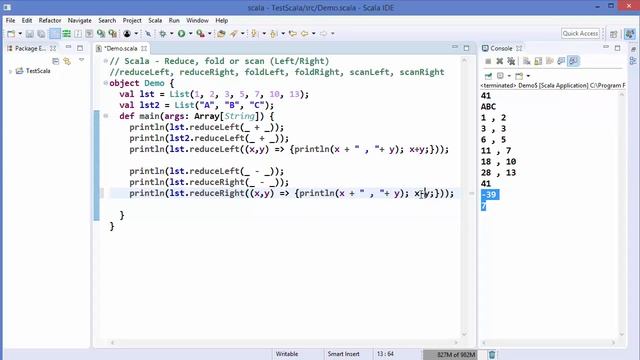This screenshot has width=640, height=360.
Task: Toggle Word Wrap in Console toolbar
Action: click(549, 61)
